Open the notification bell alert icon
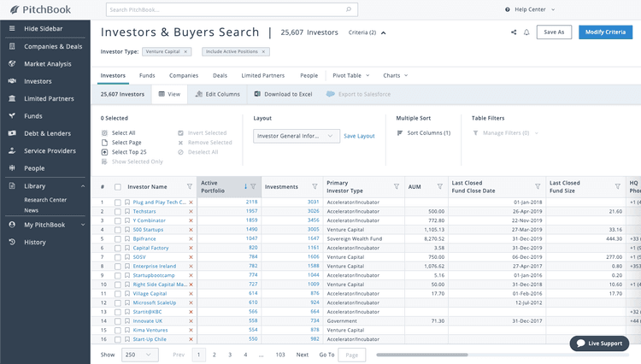641x364 pixels. coord(526,32)
